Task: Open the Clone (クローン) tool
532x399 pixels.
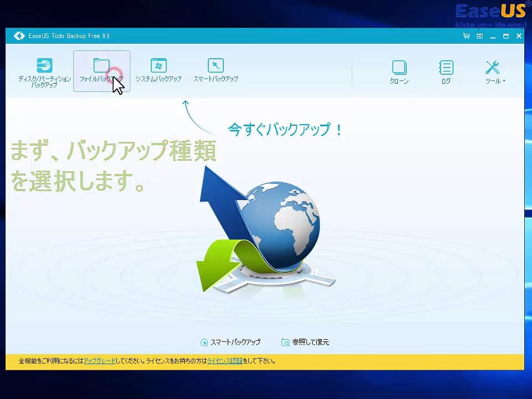Action: pos(399,72)
